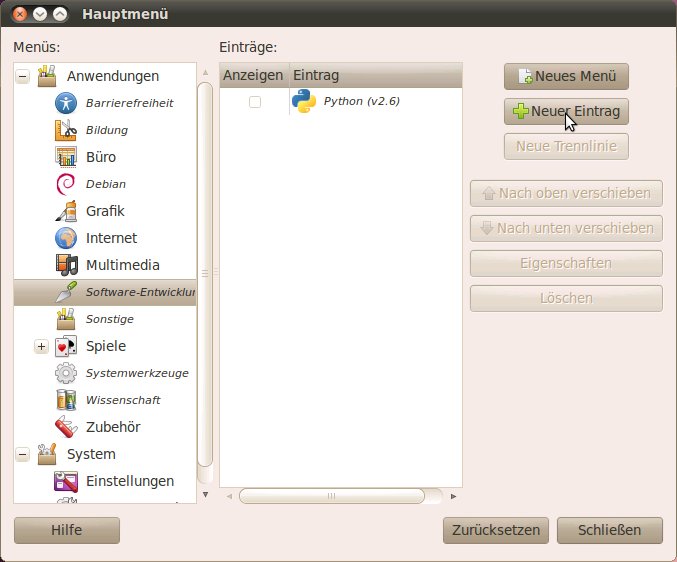This screenshot has width=677, height=562.
Task: Enable the Python (v2.6) display checkbox
Action: pyautogui.click(x=255, y=102)
